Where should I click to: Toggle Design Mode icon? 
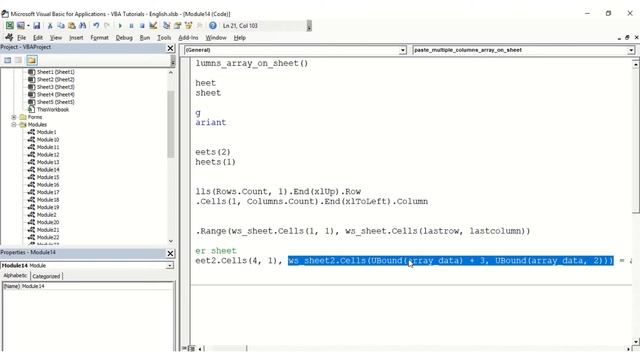pyautogui.click(x=153, y=26)
